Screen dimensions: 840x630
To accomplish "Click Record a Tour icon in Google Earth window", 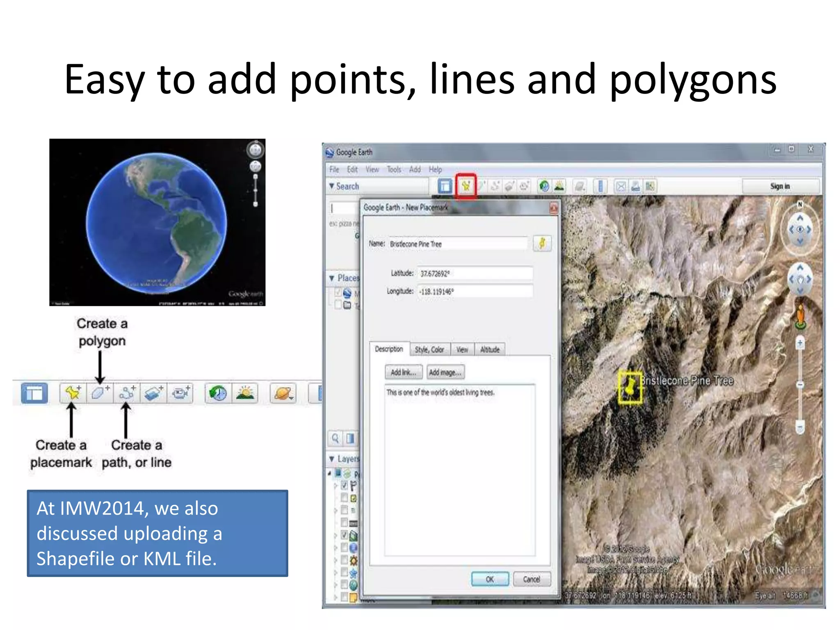I will click(x=524, y=187).
